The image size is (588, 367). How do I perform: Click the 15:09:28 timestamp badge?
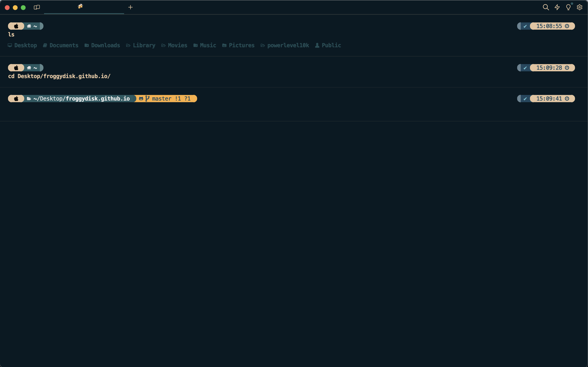pyautogui.click(x=549, y=68)
